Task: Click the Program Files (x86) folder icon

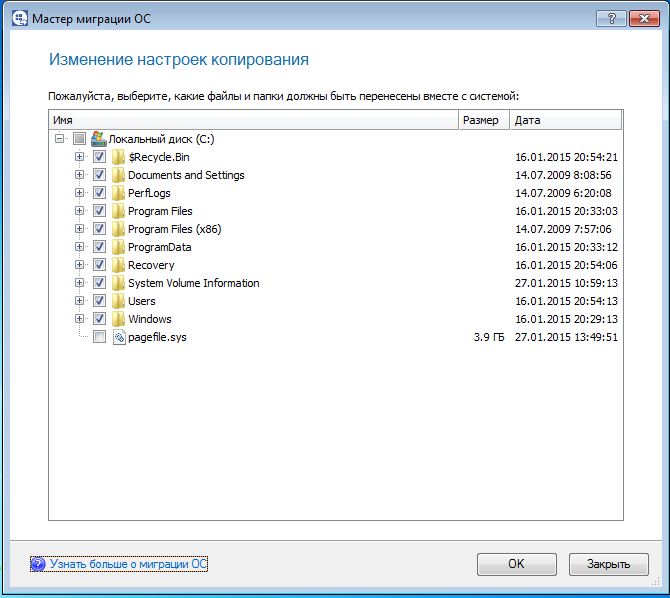Action: (118, 229)
